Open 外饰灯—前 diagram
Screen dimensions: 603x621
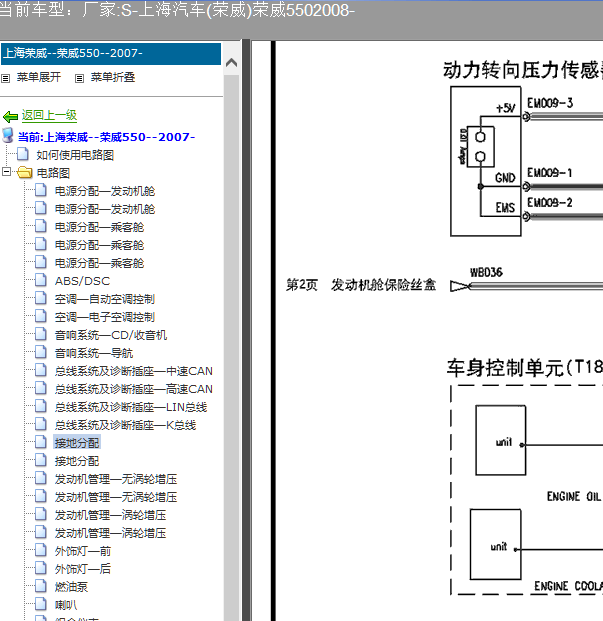83,551
